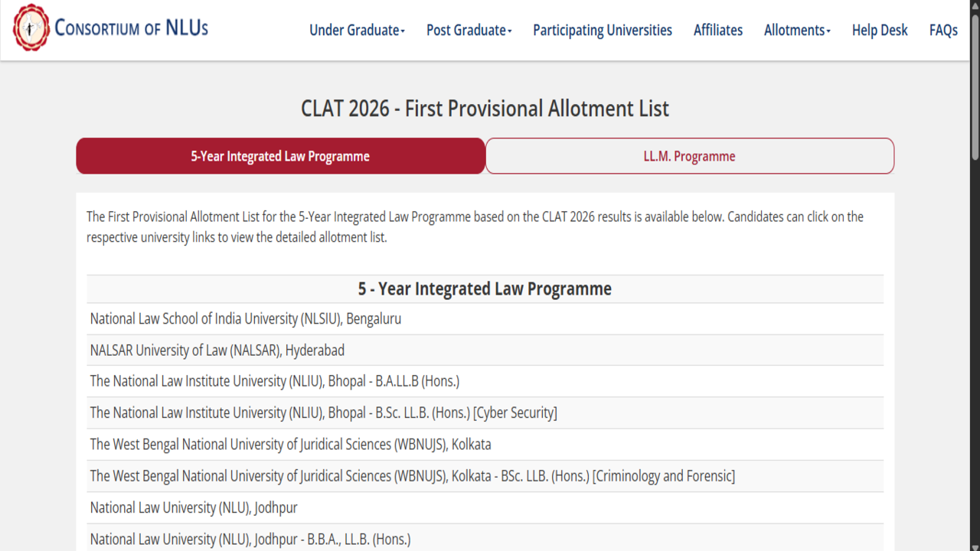Open NALSAR Hyderabad allotment list
The height and width of the screenshot is (551, 980).
click(x=217, y=350)
